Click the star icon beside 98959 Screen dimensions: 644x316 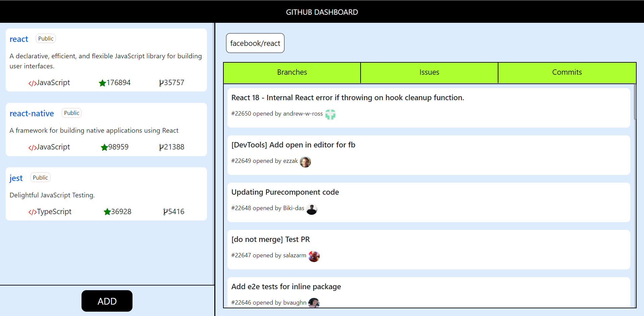pos(104,147)
